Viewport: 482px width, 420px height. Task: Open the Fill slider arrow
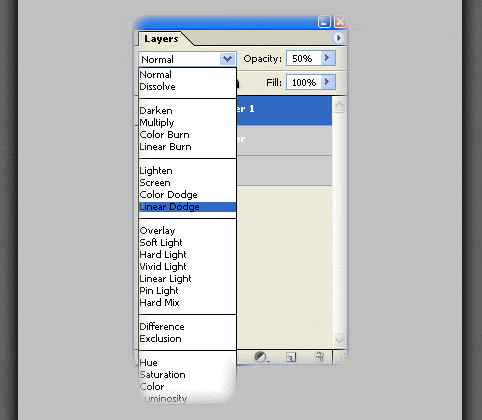(x=328, y=82)
